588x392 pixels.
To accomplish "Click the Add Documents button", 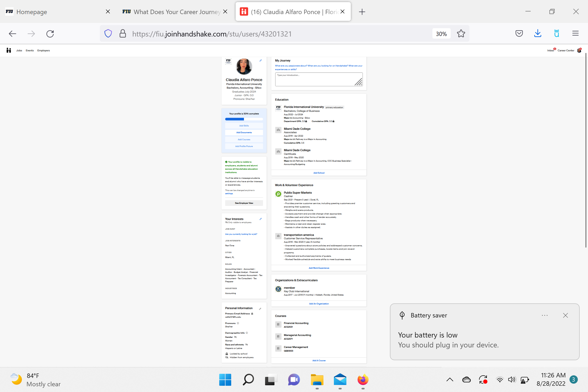I will [244, 132].
